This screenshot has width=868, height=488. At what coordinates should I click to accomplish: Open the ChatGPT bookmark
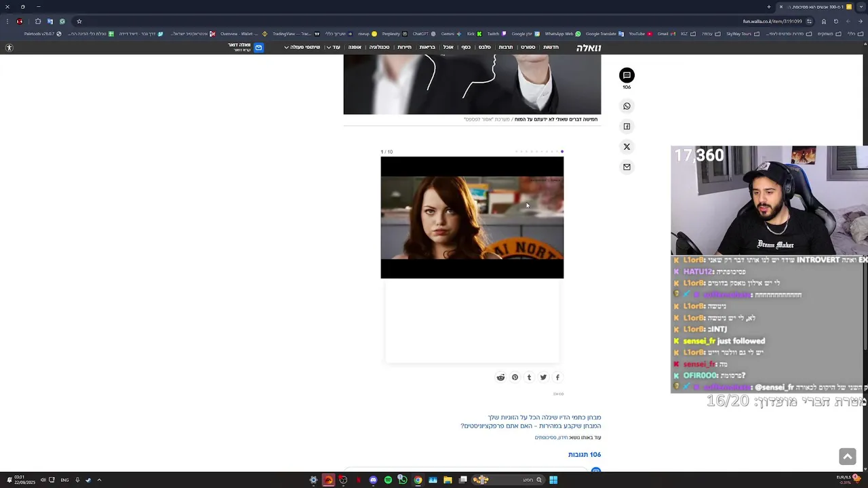click(x=424, y=34)
